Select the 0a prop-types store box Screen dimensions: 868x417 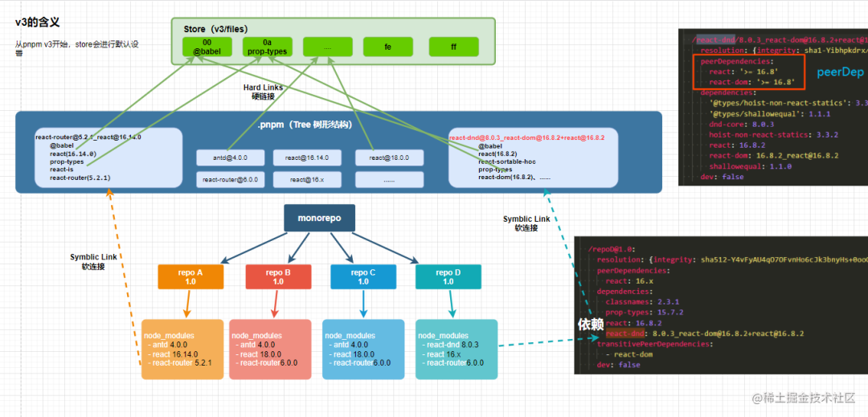[268, 47]
